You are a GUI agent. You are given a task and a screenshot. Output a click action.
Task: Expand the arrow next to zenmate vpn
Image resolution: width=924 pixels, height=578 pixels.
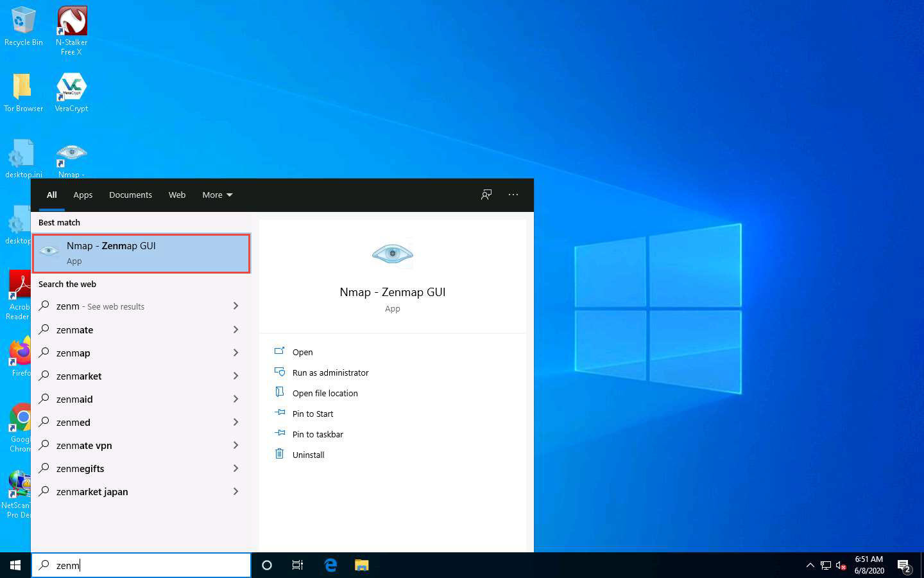coord(235,445)
